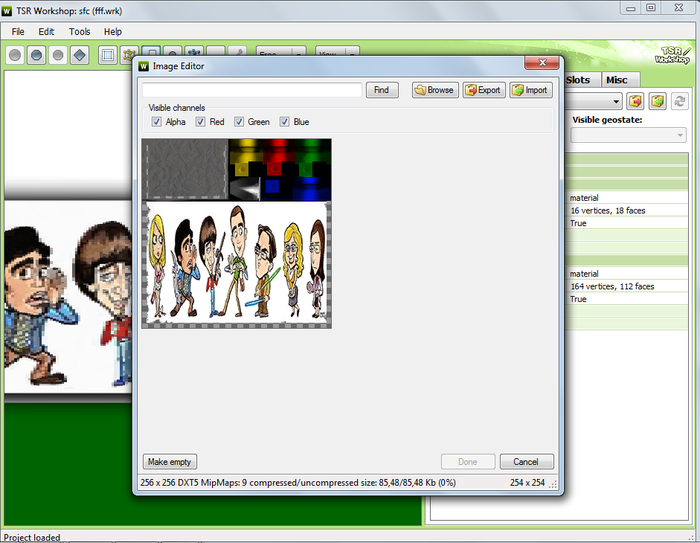The image size is (700, 543).
Task: Switch to the Misc tab
Action: point(617,80)
